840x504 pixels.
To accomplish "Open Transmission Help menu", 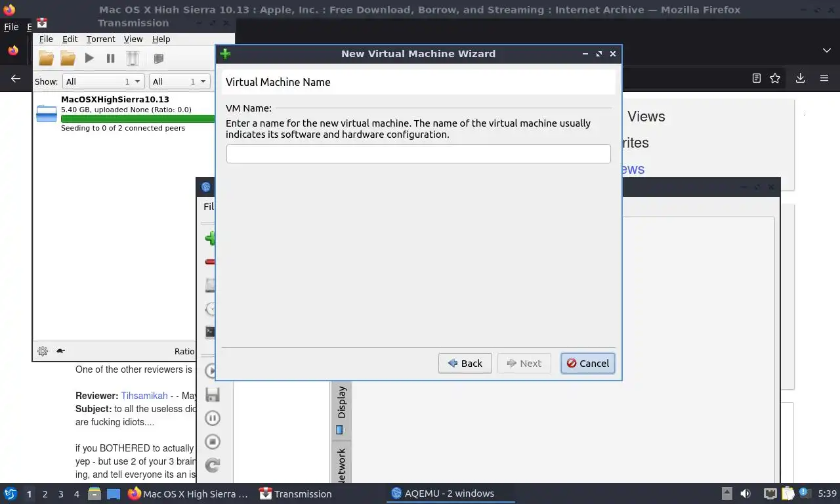I will coord(161,39).
